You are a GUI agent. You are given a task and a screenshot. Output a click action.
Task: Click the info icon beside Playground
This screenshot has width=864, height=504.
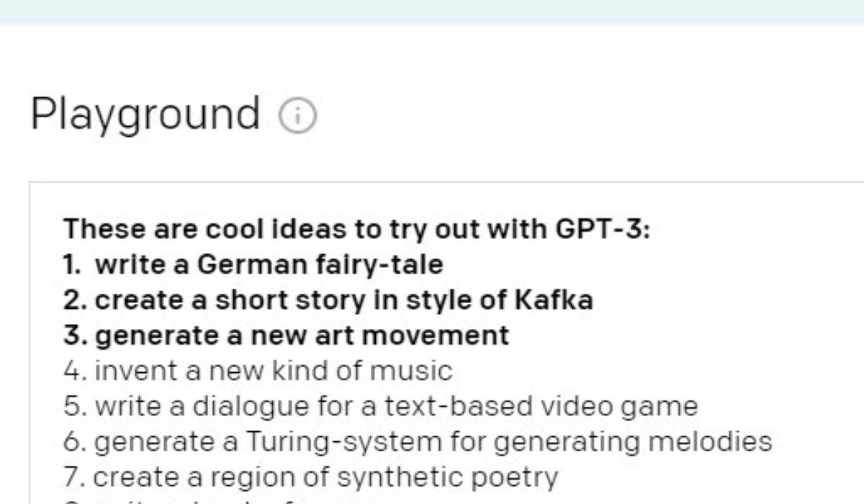click(x=297, y=115)
